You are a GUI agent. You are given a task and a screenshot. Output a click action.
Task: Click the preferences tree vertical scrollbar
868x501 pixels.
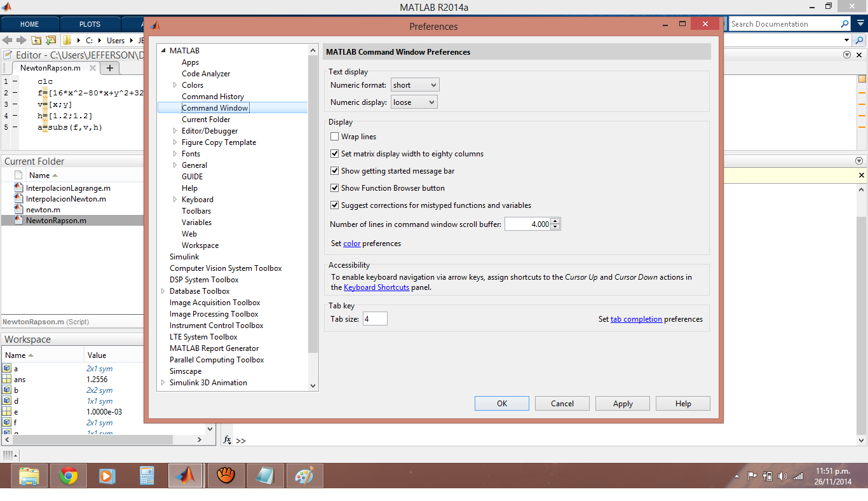(313, 203)
